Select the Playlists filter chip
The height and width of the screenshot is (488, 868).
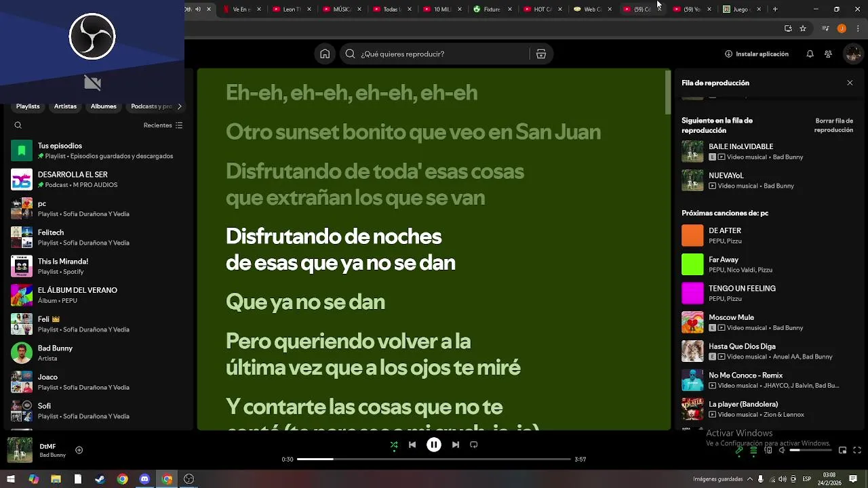[28, 106]
